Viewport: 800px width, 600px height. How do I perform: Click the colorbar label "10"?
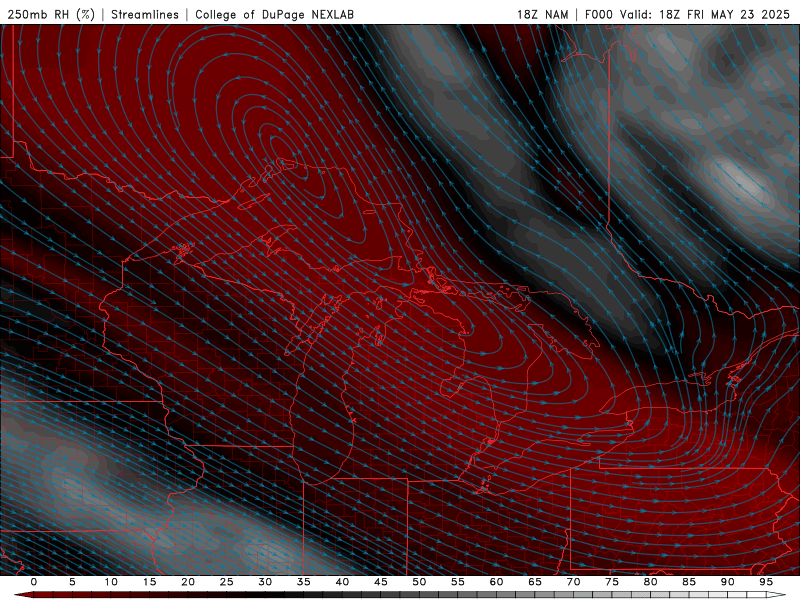pos(111,582)
